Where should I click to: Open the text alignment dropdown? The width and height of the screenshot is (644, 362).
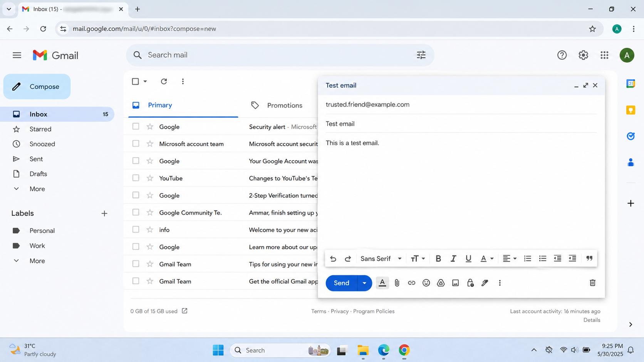[509, 259]
